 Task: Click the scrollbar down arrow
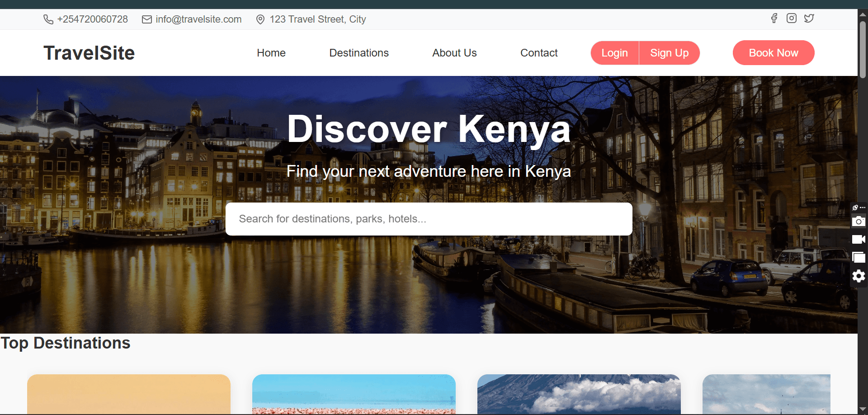(x=863, y=410)
